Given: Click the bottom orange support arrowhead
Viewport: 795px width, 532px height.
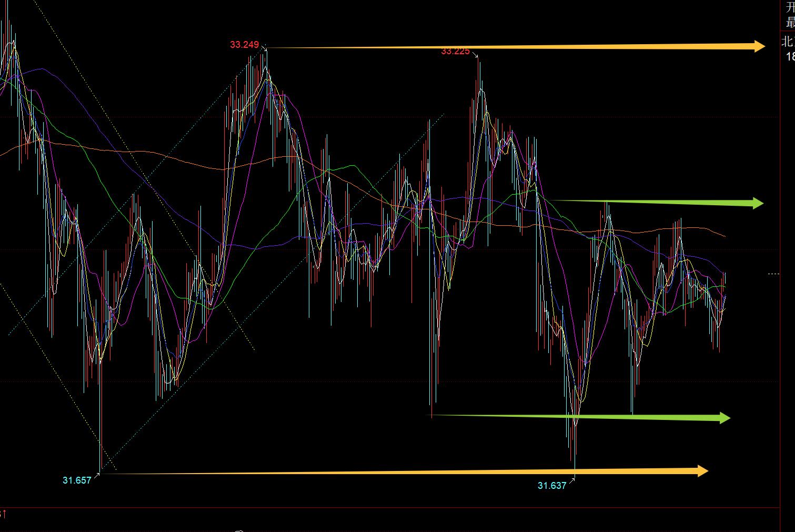Looking at the screenshot, I should (702, 470).
